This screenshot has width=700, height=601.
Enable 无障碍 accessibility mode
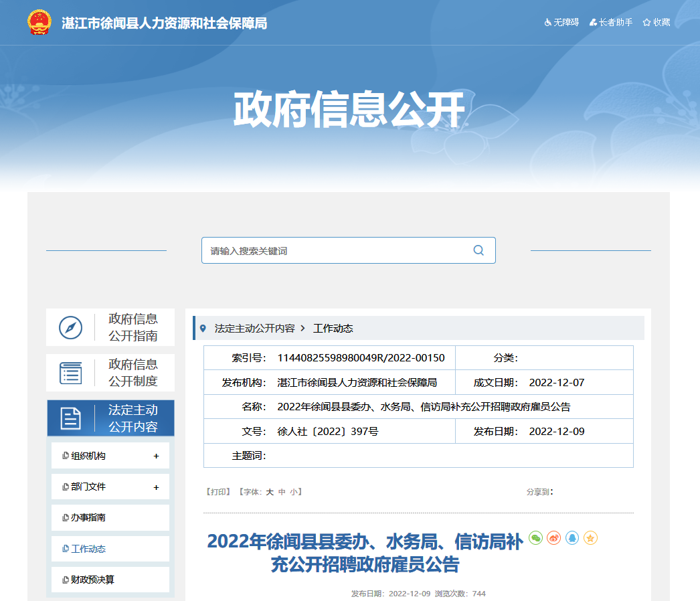pyautogui.click(x=561, y=22)
